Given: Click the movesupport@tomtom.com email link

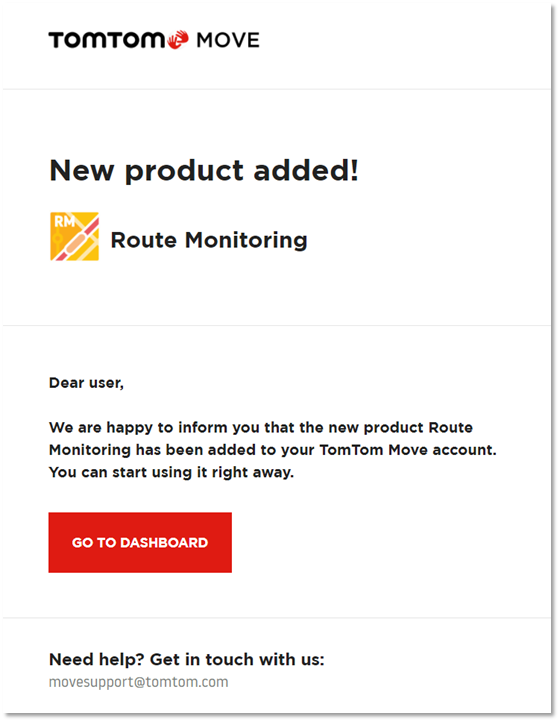Looking at the screenshot, I should point(139,682).
